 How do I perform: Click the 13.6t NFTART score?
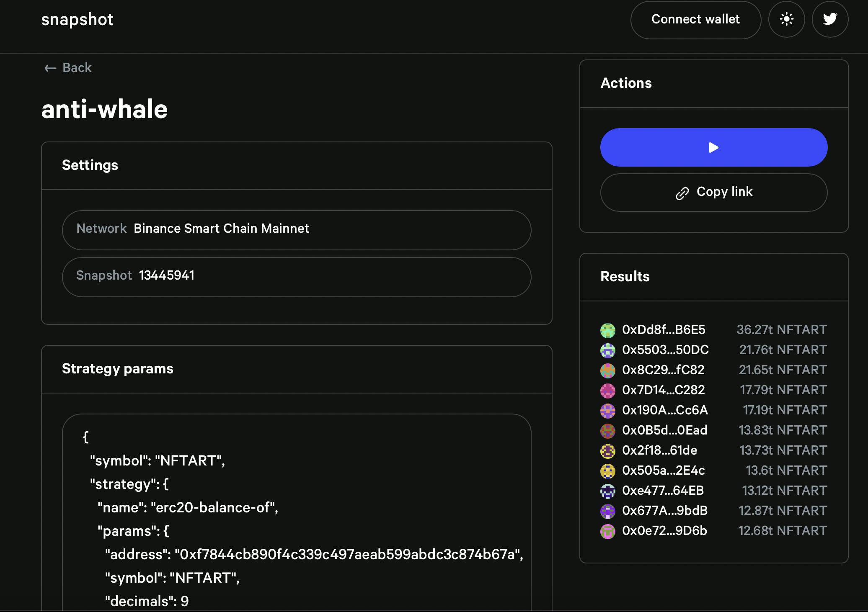[x=786, y=471]
